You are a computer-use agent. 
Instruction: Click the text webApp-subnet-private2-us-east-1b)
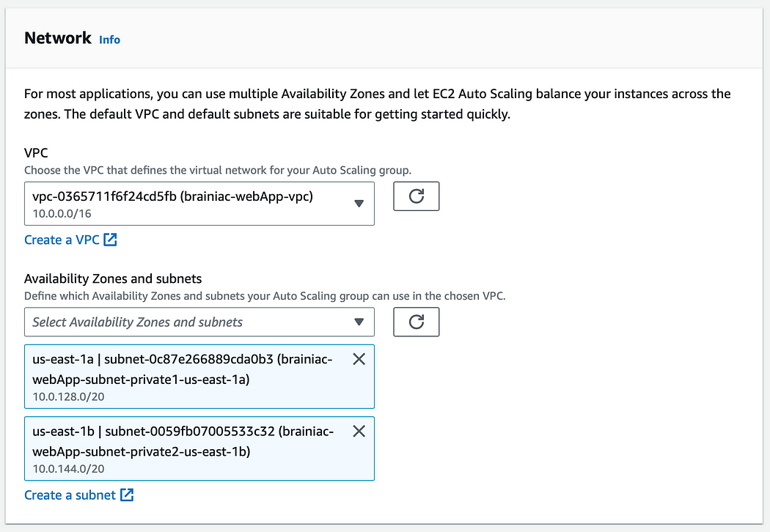(142, 451)
